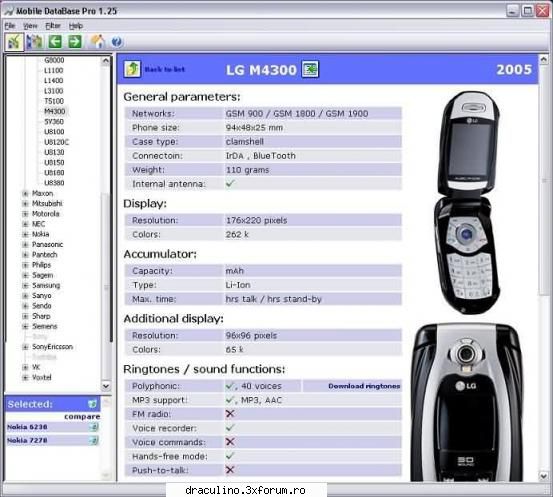Expand the Sagem tree node
Image resolution: width=553 pixels, height=497 pixels.
tap(25, 275)
